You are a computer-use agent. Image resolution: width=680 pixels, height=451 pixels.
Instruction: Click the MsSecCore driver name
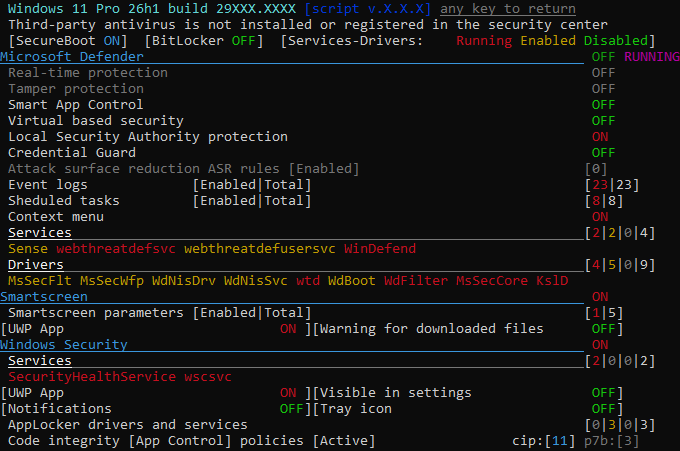coord(492,281)
